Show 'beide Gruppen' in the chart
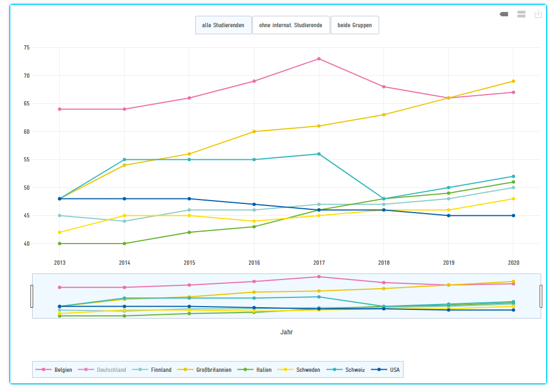The image size is (557, 392). (x=355, y=25)
